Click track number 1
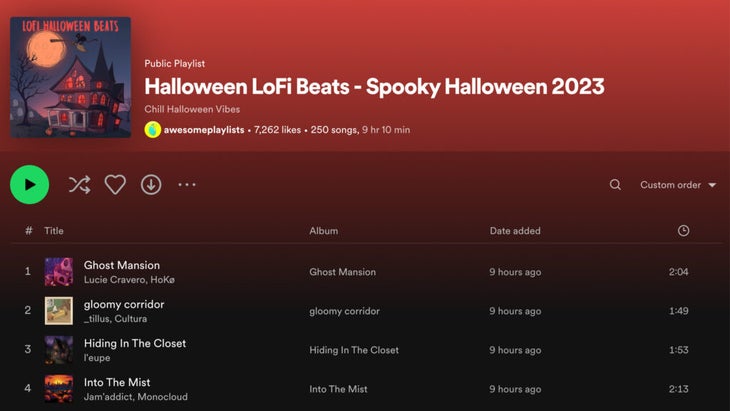This screenshot has height=411, width=730. pyautogui.click(x=27, y=271)
